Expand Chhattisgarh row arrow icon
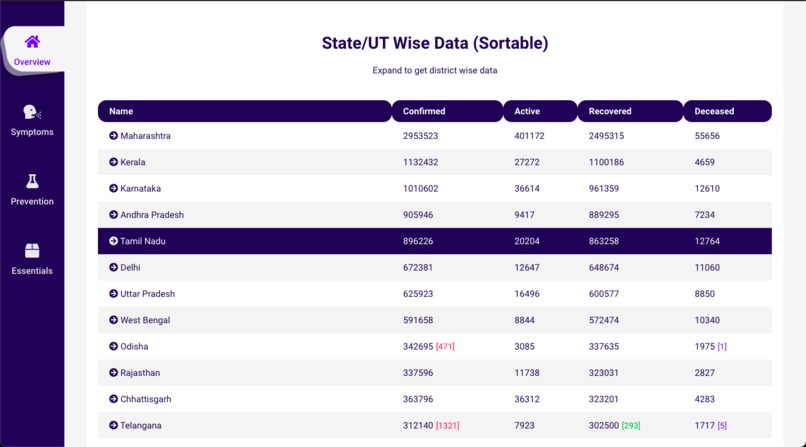Image resolution: width=806 pixels, height=447 pixels. 114,399
